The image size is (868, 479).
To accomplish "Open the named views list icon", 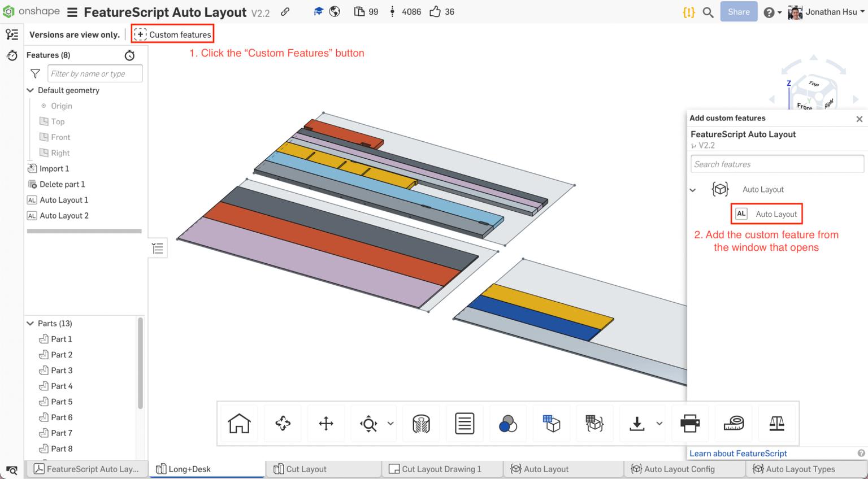I will 465,423.
